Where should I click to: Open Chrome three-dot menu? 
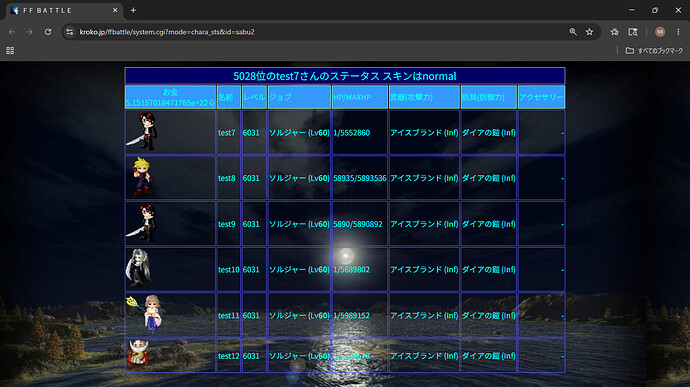tap(678, 32)
